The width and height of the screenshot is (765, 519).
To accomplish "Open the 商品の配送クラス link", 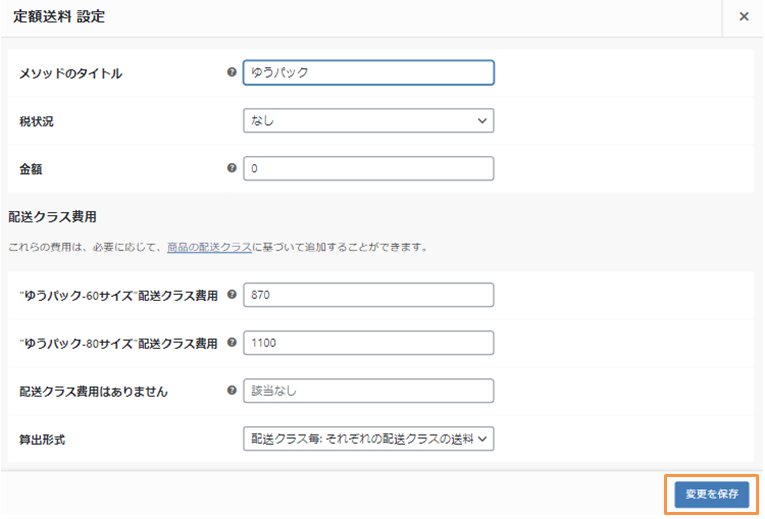I will coord(209,247).
